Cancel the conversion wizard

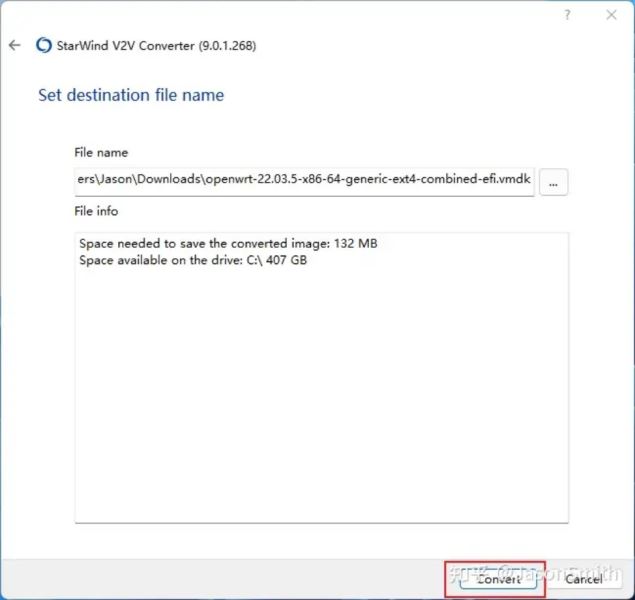pyautogui.click(x=584, y=578)
